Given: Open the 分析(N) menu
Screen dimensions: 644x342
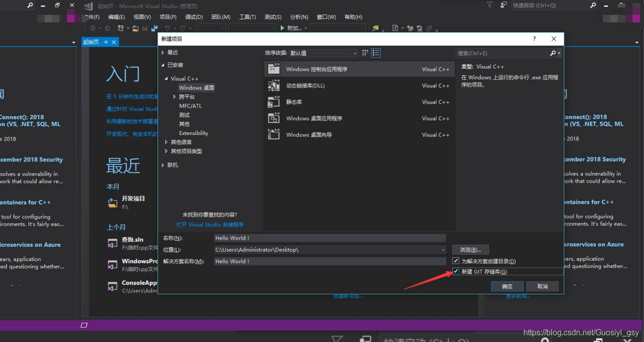Looking at the screenshot, I should point(299,17).
